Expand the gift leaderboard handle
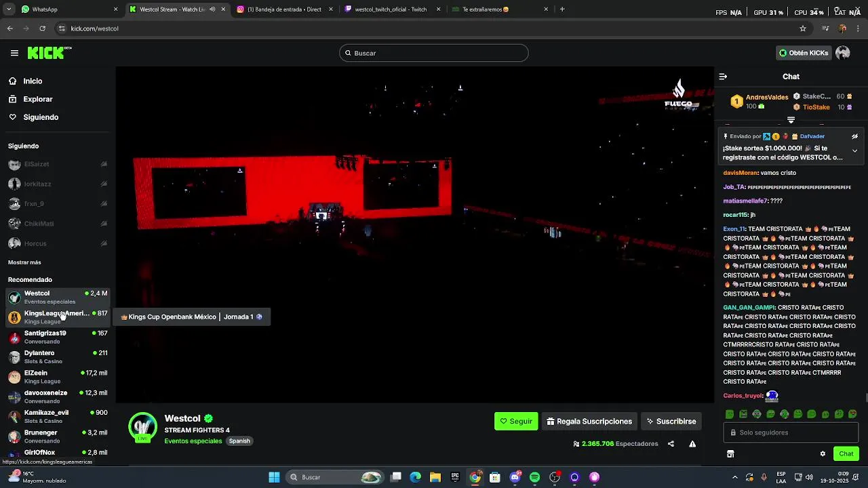The height and width of the screenshot is (488, 868). tap(791, 120)
